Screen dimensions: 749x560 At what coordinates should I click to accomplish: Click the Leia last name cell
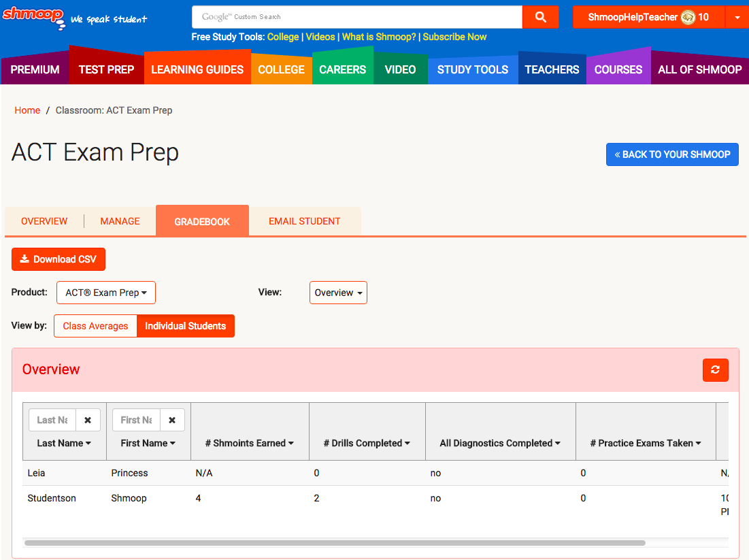36,473
